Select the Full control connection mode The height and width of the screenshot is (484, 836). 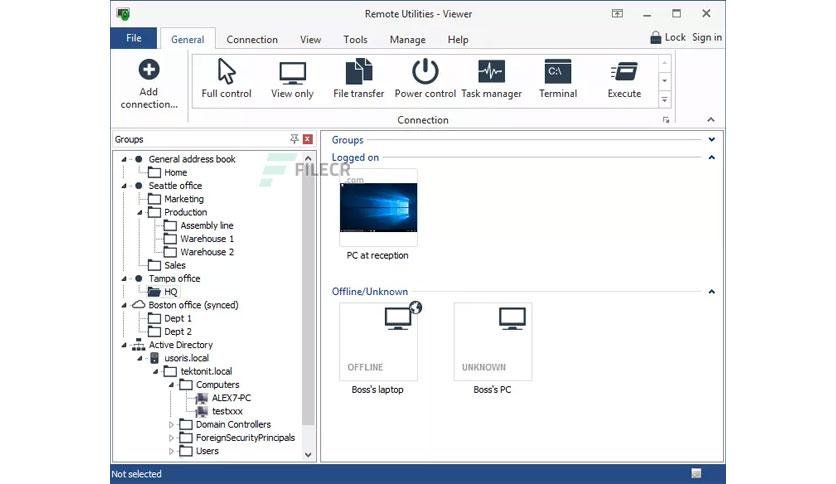226,79
